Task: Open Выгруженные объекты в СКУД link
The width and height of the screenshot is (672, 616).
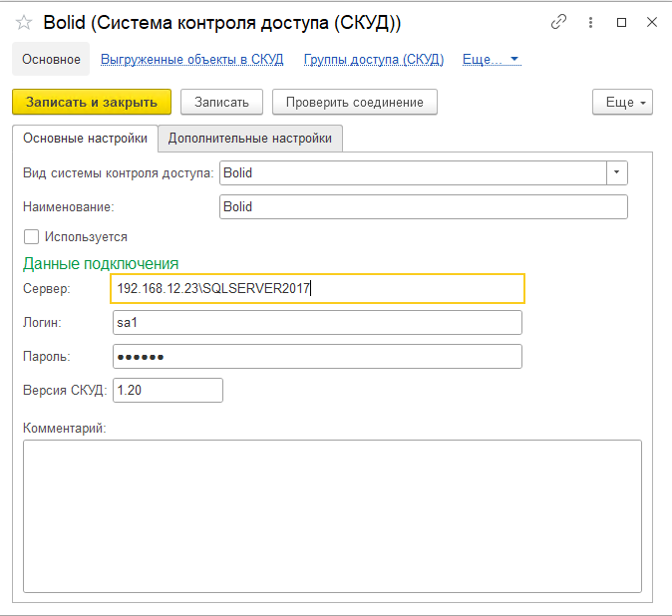Action: tap(191, 60)
